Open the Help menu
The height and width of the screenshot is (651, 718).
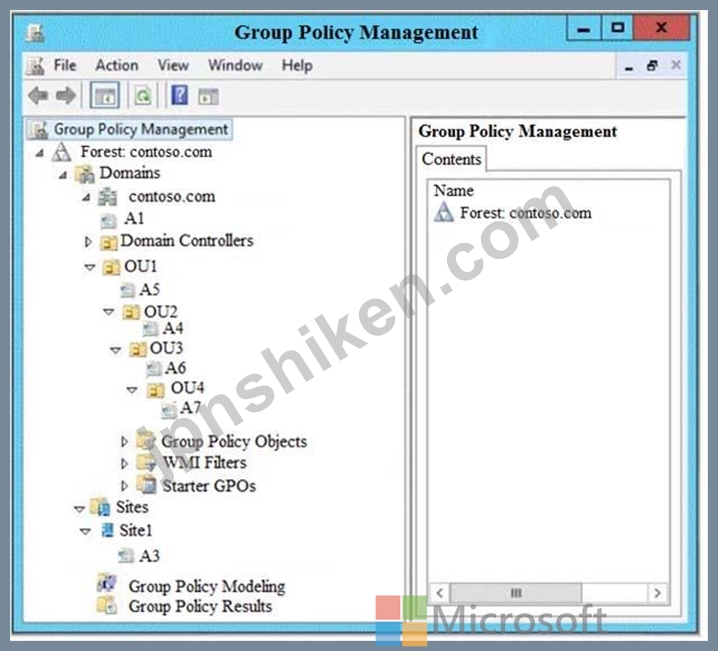click(297, 65)
